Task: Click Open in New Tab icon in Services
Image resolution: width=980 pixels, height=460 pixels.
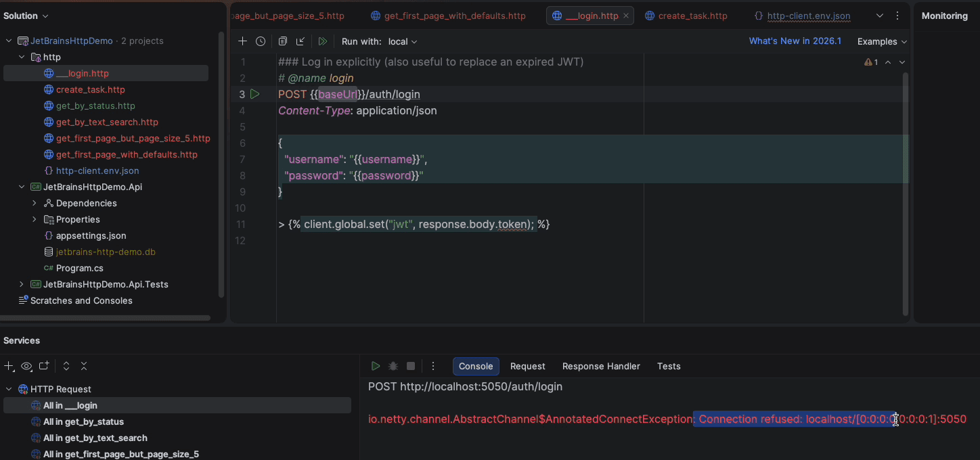Action: (x=44, y=366)
